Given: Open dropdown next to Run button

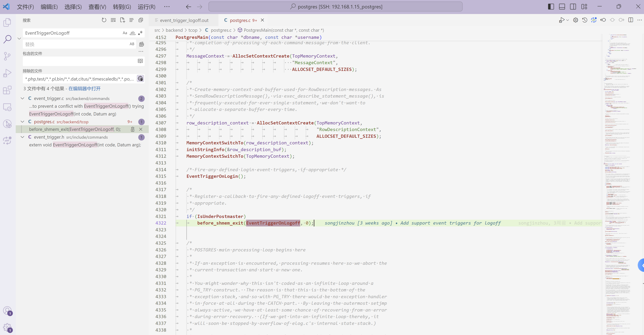Looking at the screenshot, I should tap(567, 20).
